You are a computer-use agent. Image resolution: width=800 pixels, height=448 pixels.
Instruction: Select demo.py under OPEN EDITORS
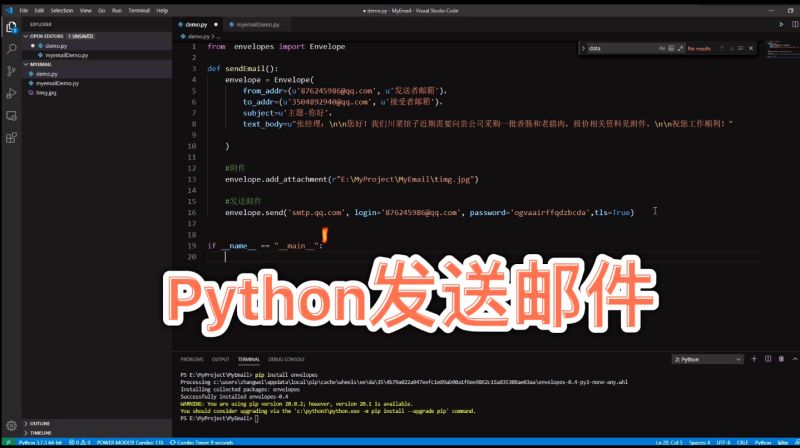coord(97,46)
